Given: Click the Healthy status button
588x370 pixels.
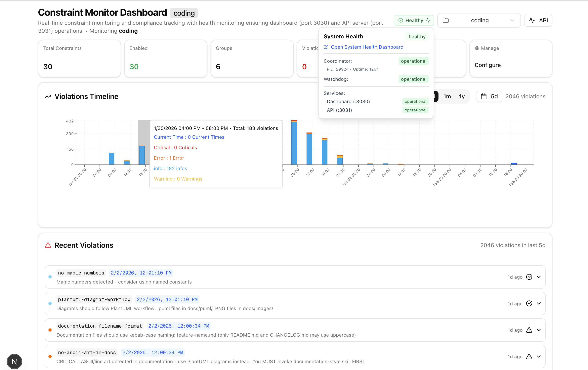Looking at the screenshot, I should [x=414, y=21].
